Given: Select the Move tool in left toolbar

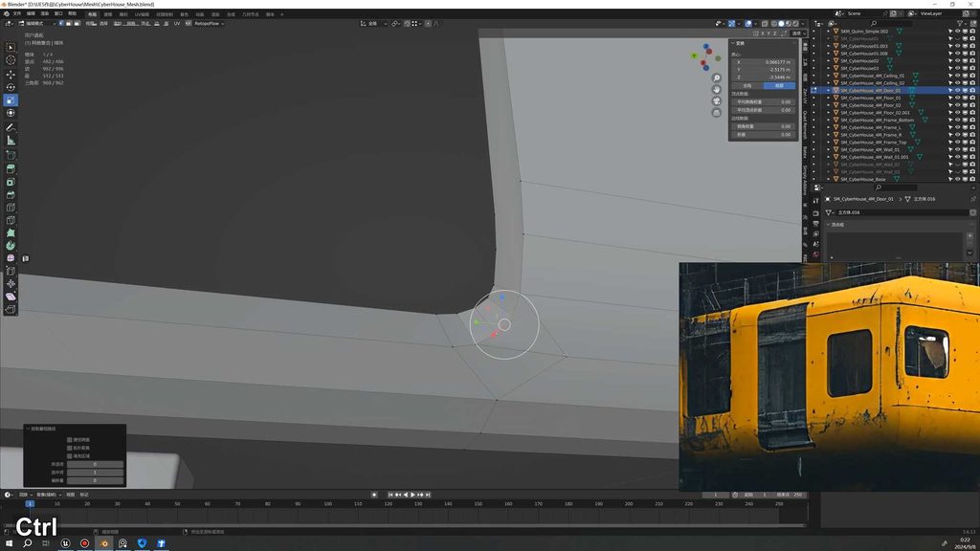Looking at the screenshot, I should click(11, 74).
